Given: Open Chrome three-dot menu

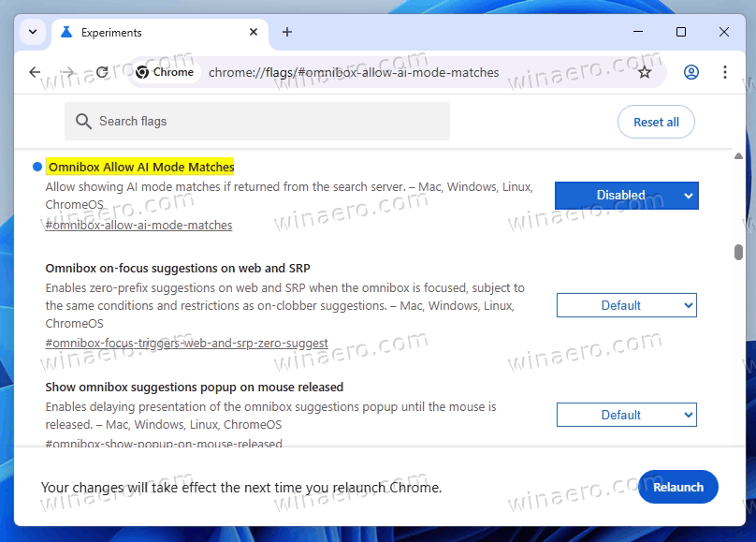Looking at the screenshot, I should [x=725, y=72].
